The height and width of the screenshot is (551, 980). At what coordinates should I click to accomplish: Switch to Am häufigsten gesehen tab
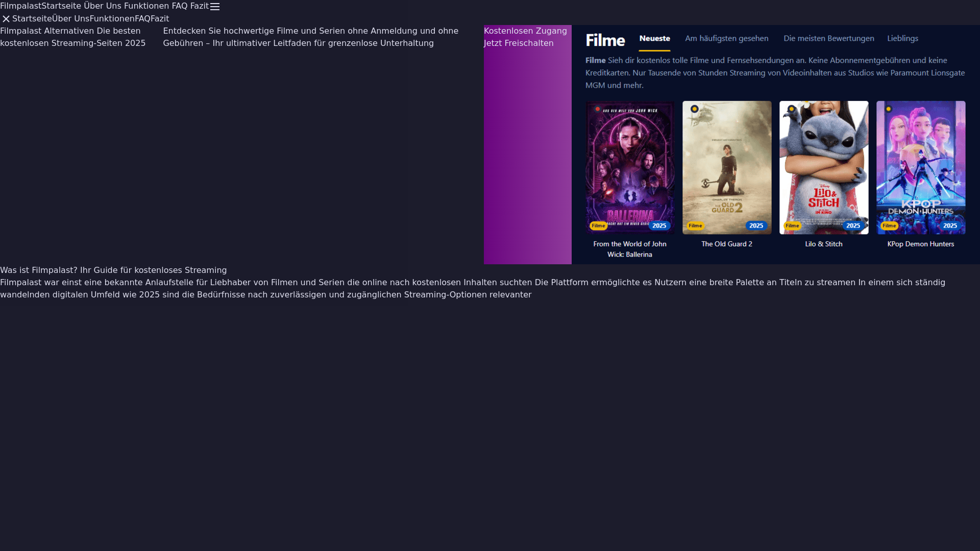point(727,39)
